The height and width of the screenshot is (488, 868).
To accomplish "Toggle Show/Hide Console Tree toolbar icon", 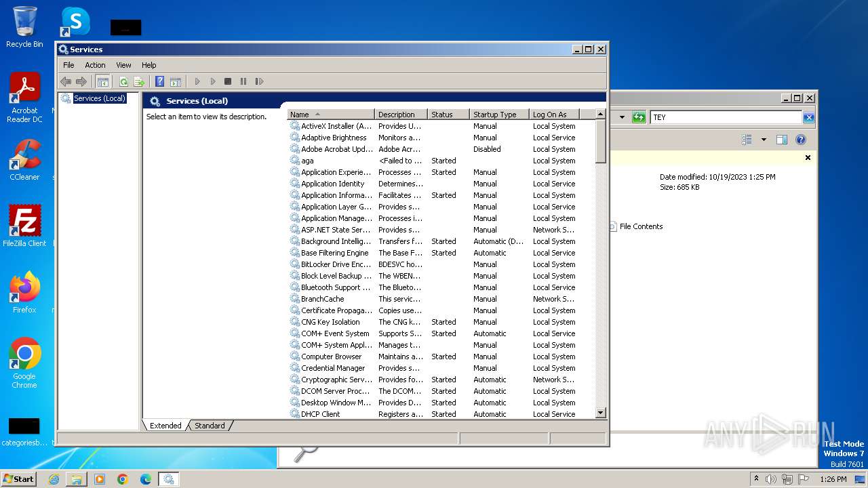I will [102, 81].
